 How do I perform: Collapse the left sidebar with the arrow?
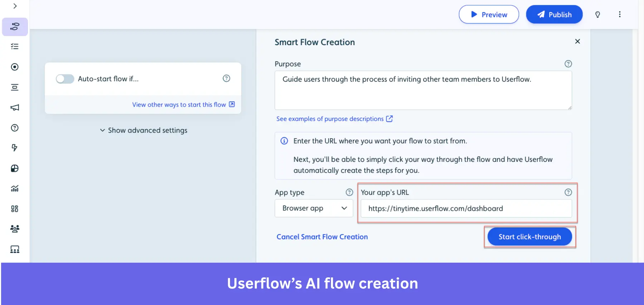pyautogui.click(x=14, y=6)
